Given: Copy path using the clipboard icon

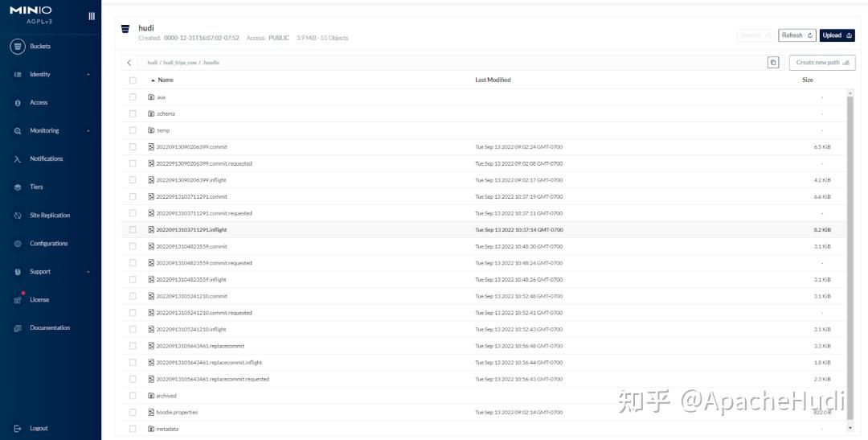Looking at the screenshot, I should pyautogui.click(x=773, y=63).
